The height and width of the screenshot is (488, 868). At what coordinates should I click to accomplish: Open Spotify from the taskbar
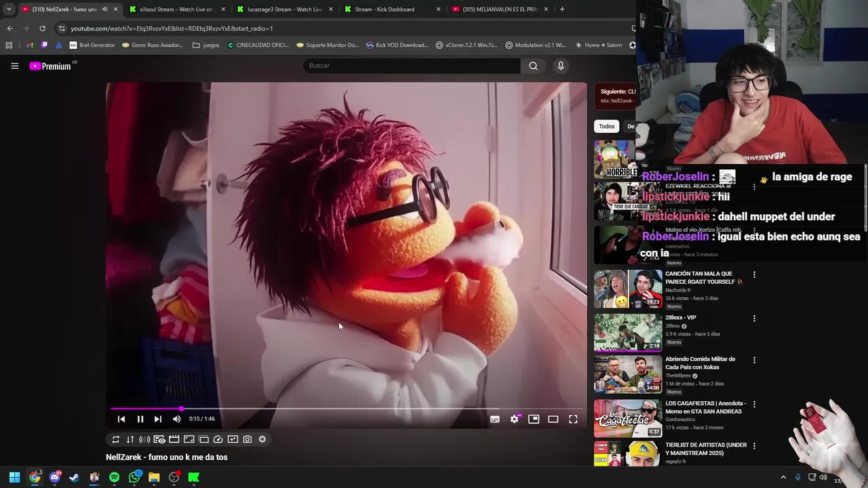point(114,477)
